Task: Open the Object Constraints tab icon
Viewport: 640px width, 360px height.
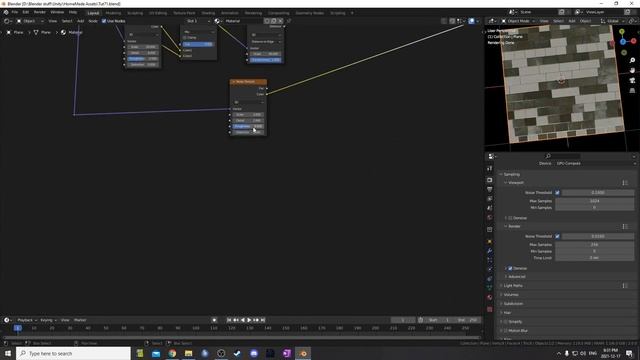Action: (x=490, y=279)
